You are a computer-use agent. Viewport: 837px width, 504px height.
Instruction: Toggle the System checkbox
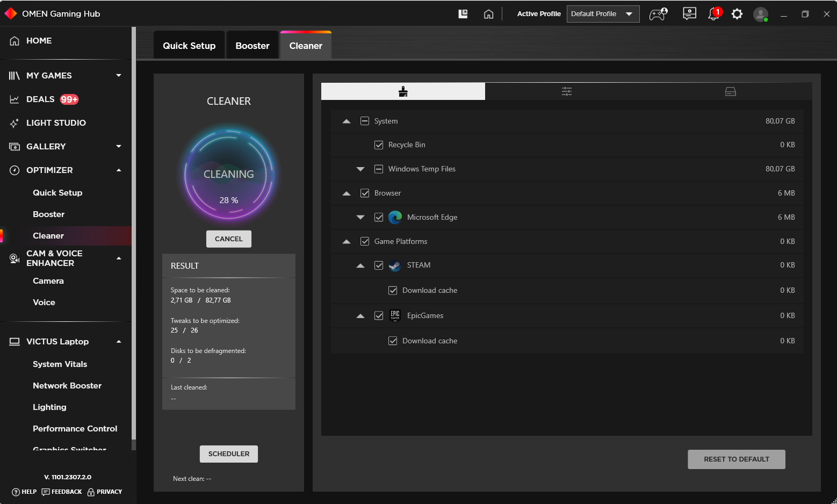(365, 121)
